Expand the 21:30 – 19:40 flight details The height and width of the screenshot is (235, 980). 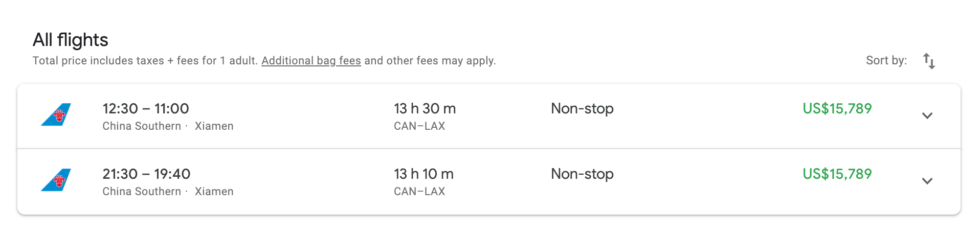(x=927, y=181)
